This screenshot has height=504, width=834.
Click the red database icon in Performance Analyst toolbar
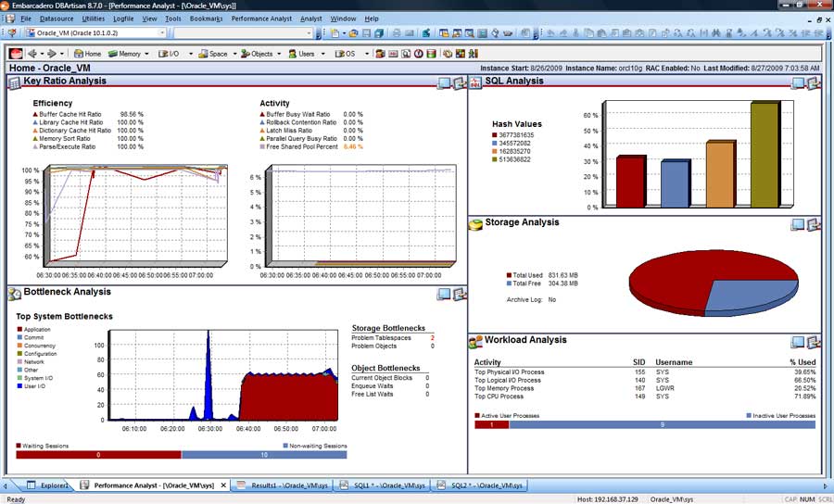[16, 54]
